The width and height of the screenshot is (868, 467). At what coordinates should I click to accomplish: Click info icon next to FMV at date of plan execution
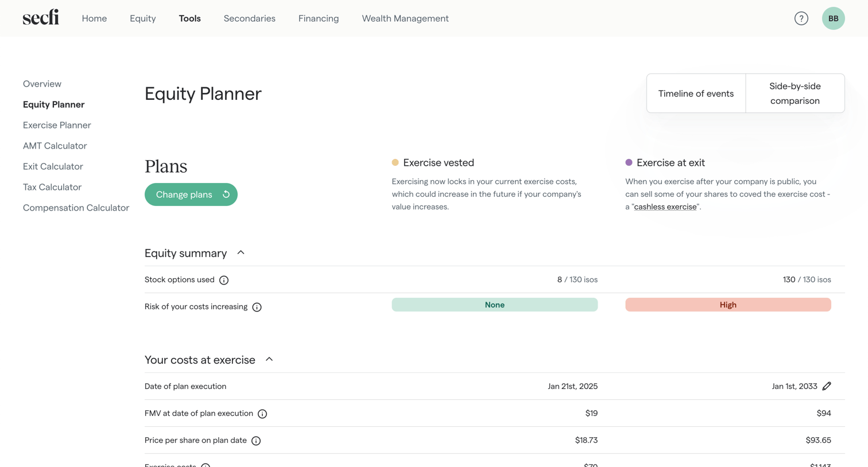[x=262, y=414]
